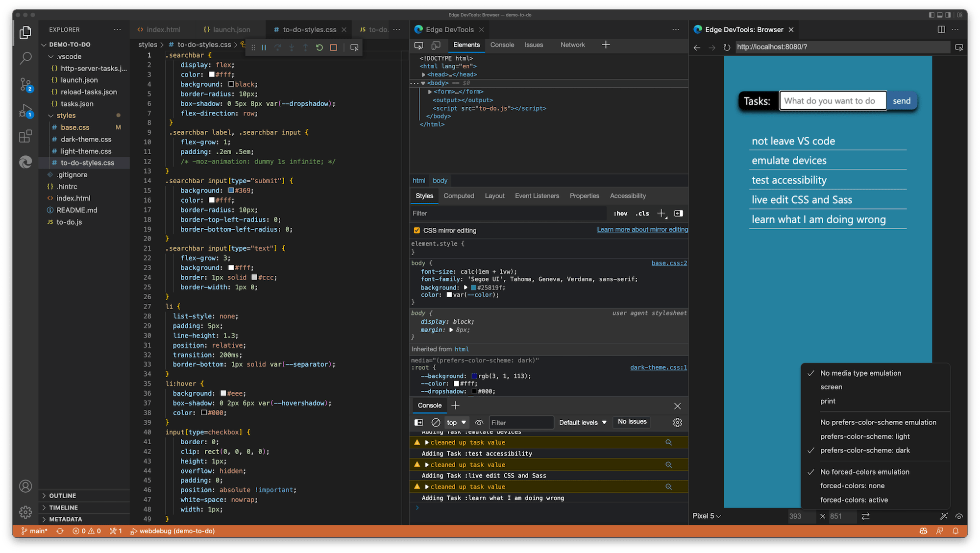Click the console Filter input field

pyautogui.click(x=521, y=422)
